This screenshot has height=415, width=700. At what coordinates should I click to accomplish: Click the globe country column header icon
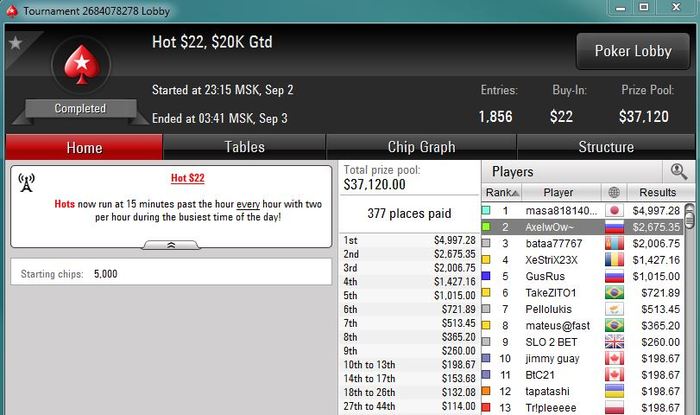click(x=614, y=192)
